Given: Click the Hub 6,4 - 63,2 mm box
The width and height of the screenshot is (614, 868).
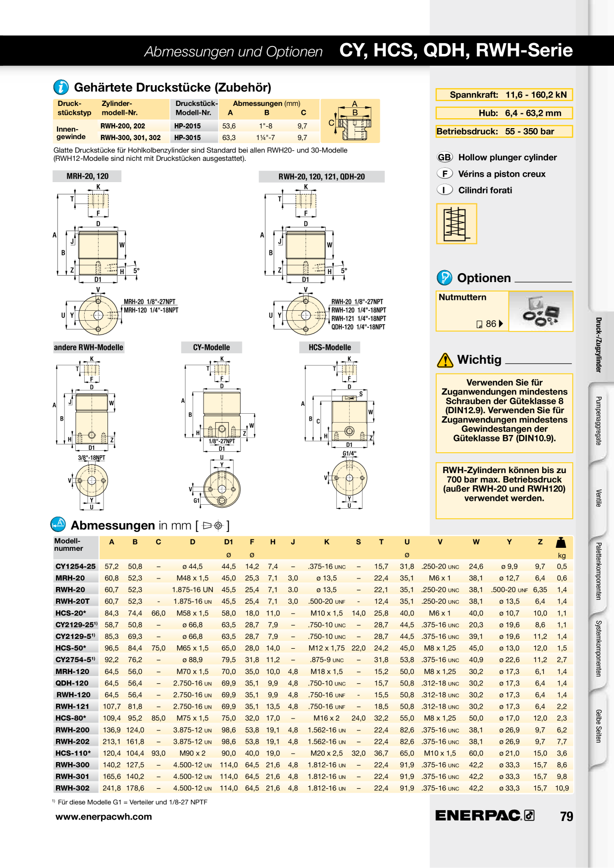Looking at the screenshot, I should 504,113.
